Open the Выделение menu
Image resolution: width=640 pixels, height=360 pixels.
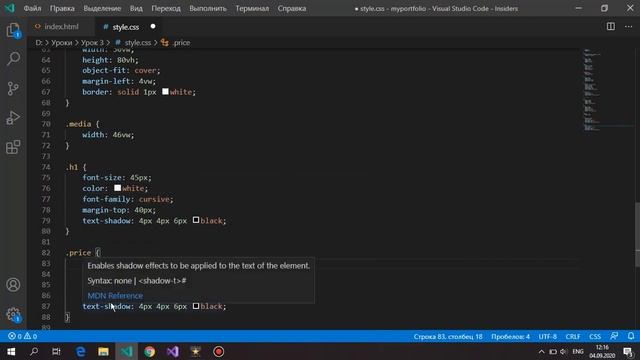tap(102, 8)
